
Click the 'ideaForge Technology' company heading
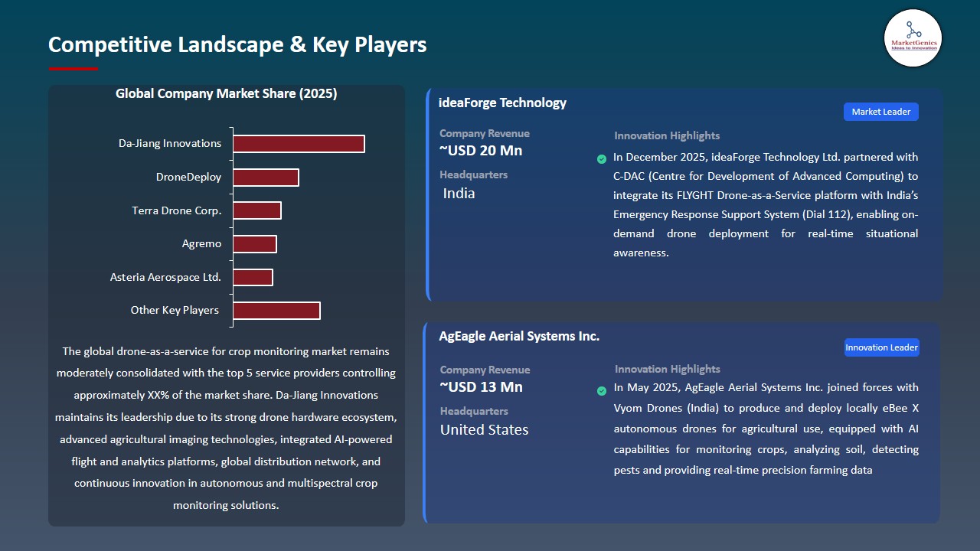point(502,103)
